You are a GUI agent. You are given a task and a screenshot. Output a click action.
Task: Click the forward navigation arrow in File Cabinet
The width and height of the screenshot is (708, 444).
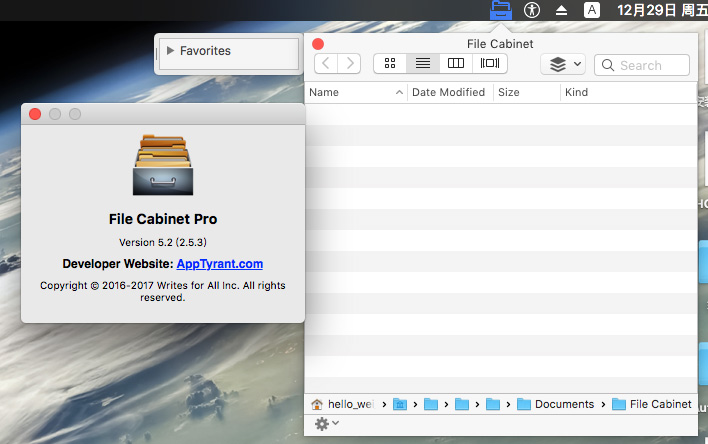[349, 64]
